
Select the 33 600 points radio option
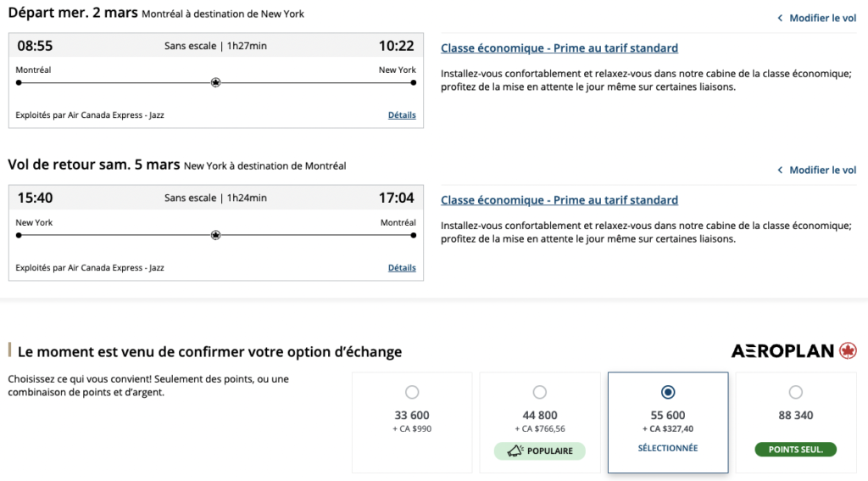click(x=412, y=392)
